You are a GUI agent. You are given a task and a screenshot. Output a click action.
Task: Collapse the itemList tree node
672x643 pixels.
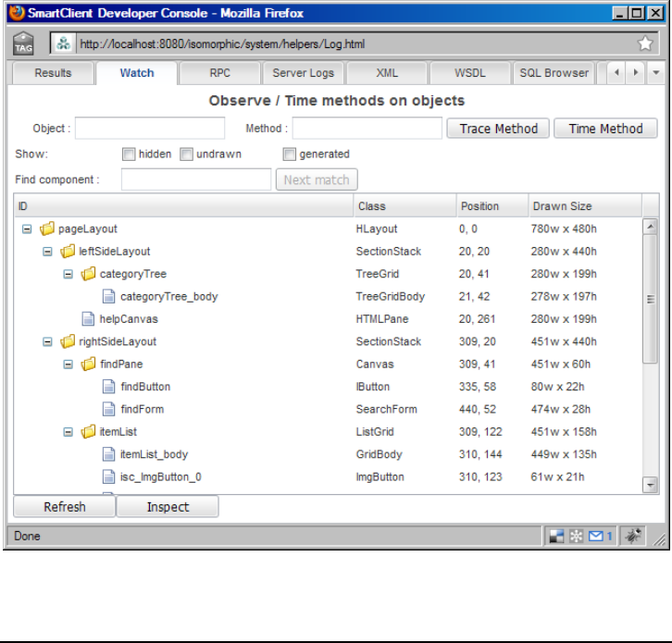(68, 432)
